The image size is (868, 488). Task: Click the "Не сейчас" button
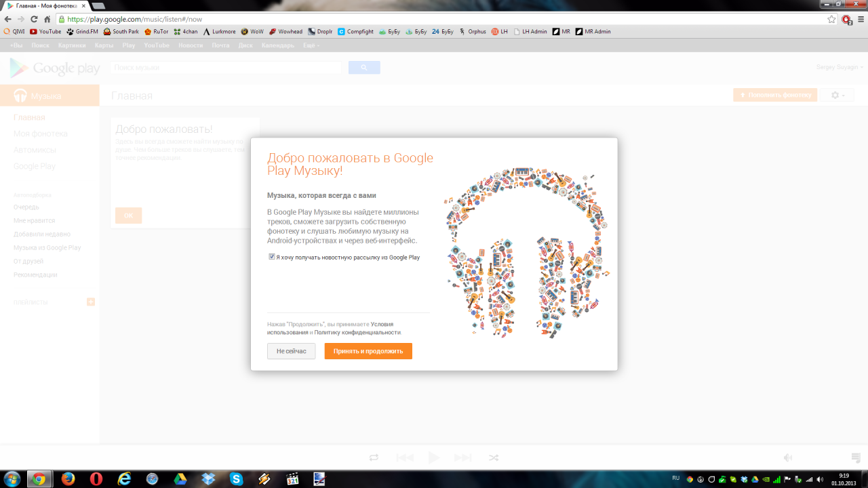pyautogui.click(x=291, y=351)
